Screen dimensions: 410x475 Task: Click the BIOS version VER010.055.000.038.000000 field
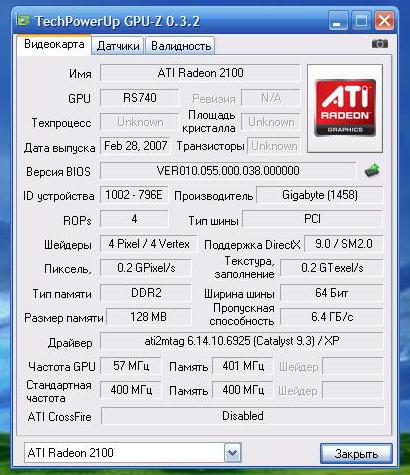[228, 171]
